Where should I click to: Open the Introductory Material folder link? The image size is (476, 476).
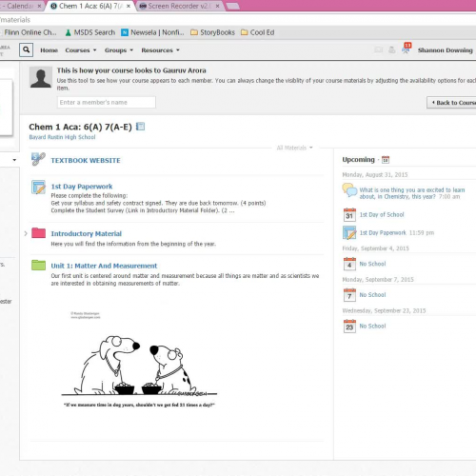pyautogui.click(x=87, y=233)
